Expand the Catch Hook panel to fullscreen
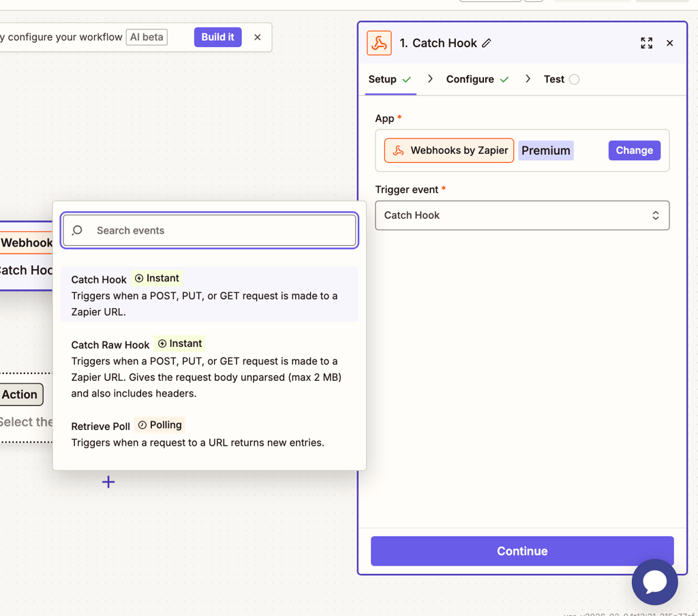The image size is (698, 616). point(646,43)
